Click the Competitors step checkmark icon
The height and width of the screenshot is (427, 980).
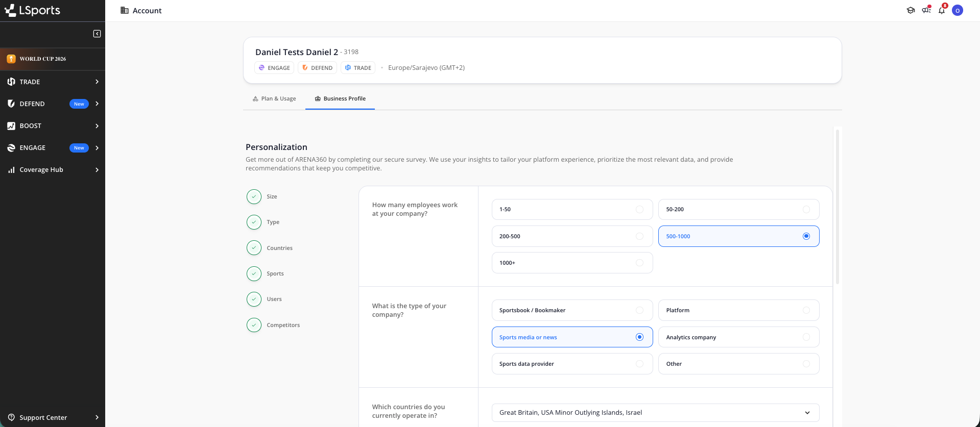(x=254, y=325)
